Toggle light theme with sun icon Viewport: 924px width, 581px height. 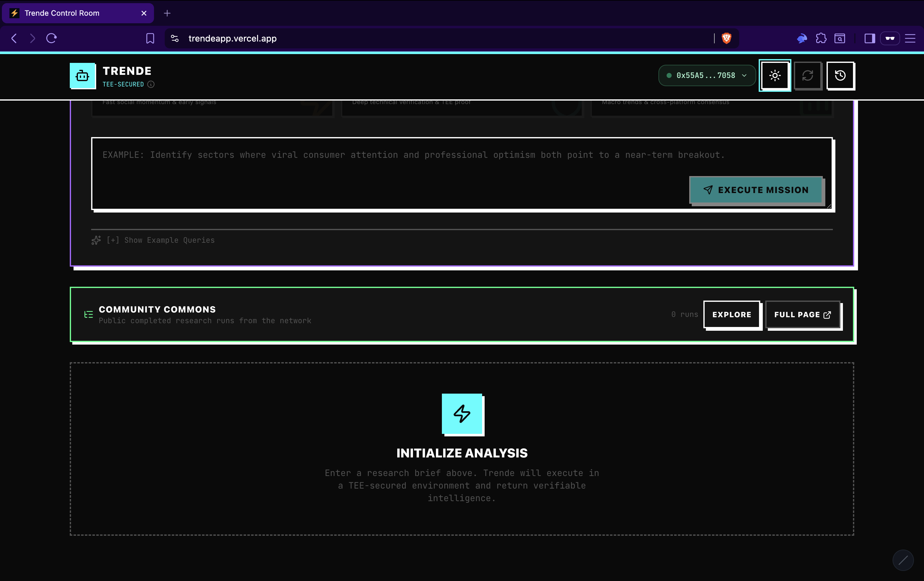point(775,75)
